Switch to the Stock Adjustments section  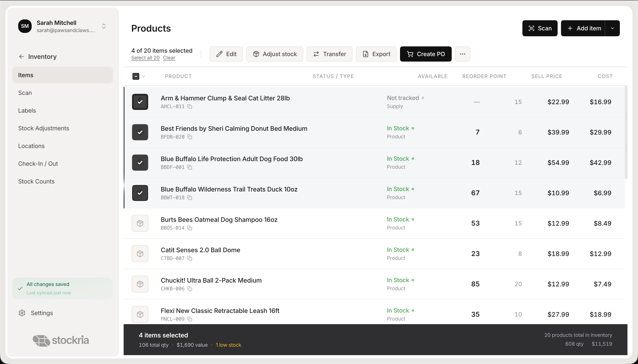click(x=43, y=128)
